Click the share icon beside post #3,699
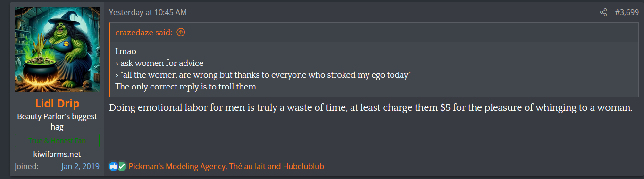 [x=603, y=12]
